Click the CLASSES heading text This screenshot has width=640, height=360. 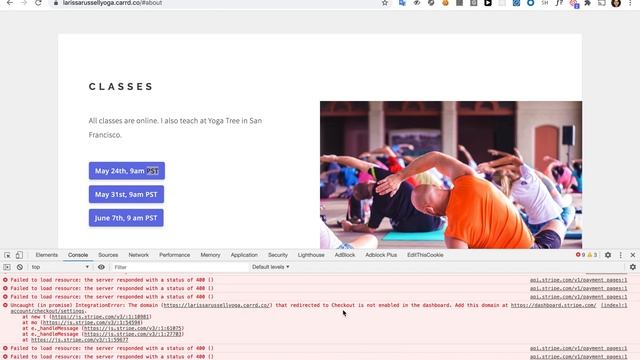click(x=121, y=87)
